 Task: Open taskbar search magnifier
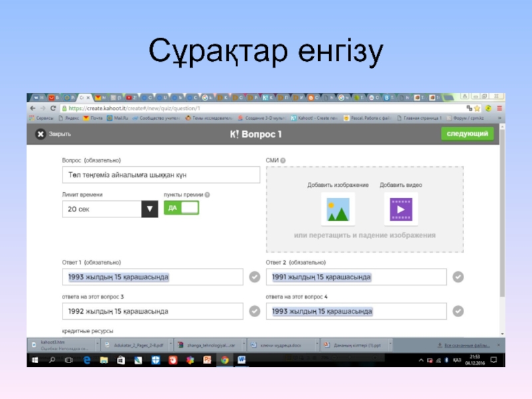pyautogui.click(x=52, y=360)
